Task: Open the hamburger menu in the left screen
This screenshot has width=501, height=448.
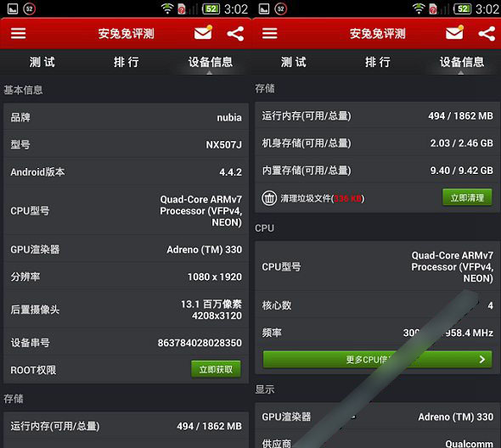Action: (18, 33)
